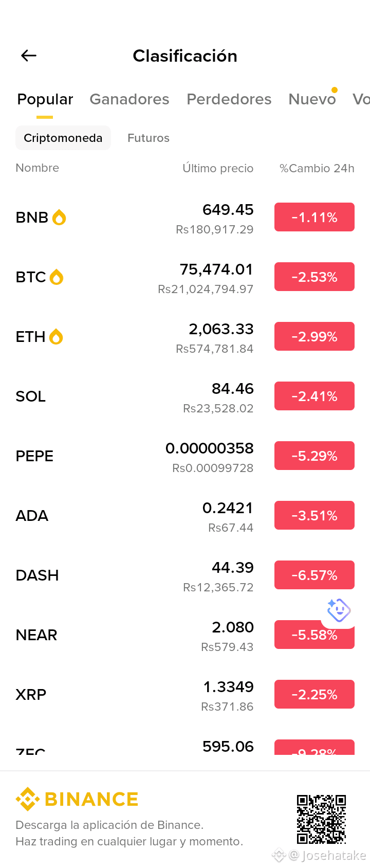Toggle the PEPE -5.29% change badge
Viewport: 370px width, 868px height.
point(314,456)
